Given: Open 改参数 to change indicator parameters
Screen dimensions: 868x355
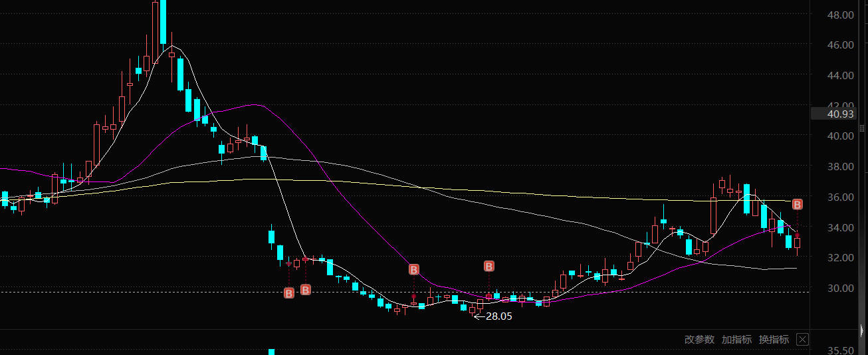Looking at the screenshot, I should point(699,340).
